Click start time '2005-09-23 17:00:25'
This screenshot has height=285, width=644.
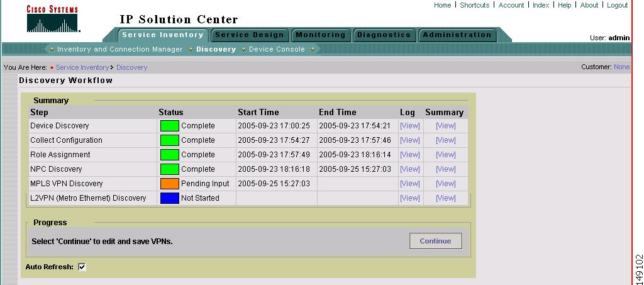point(274,126)
